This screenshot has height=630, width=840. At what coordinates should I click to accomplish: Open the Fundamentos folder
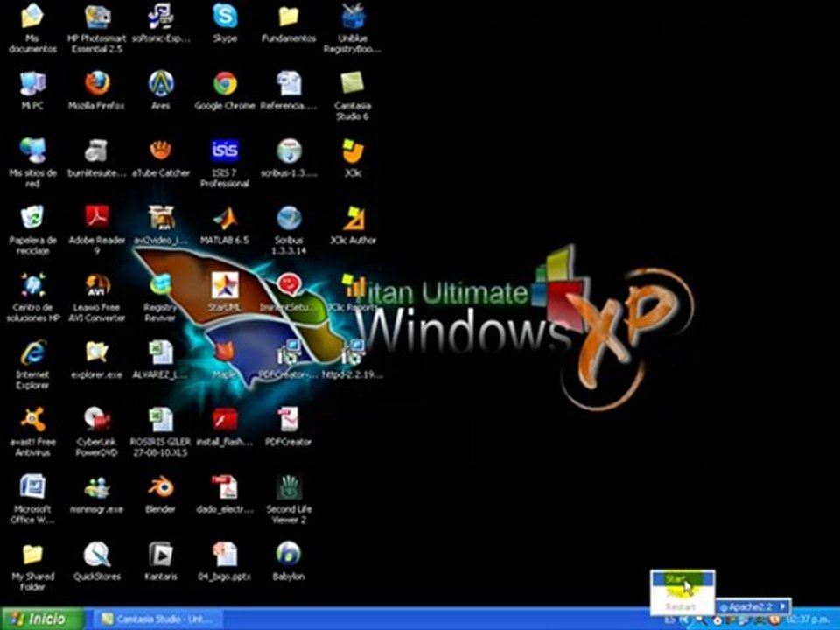click(289, 24)
